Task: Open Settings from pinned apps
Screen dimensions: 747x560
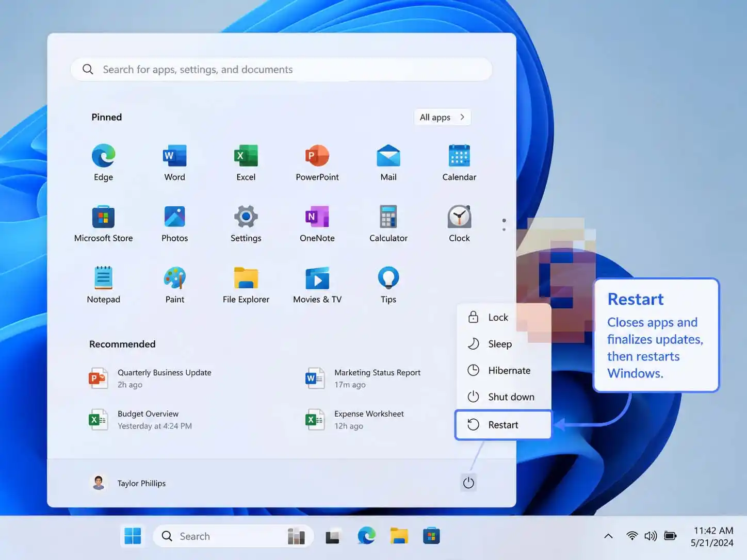Action: pos(246,224)
